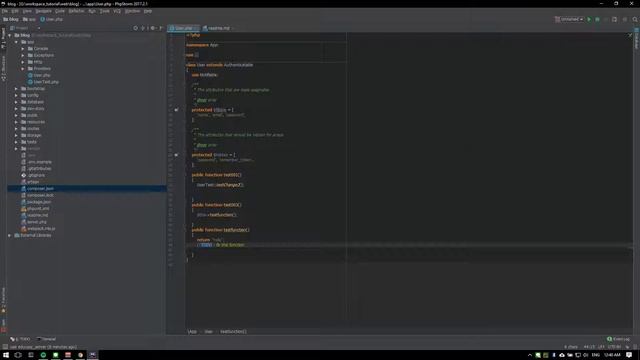
Task: Select User.php in the project tree
Action: point(39,75)
